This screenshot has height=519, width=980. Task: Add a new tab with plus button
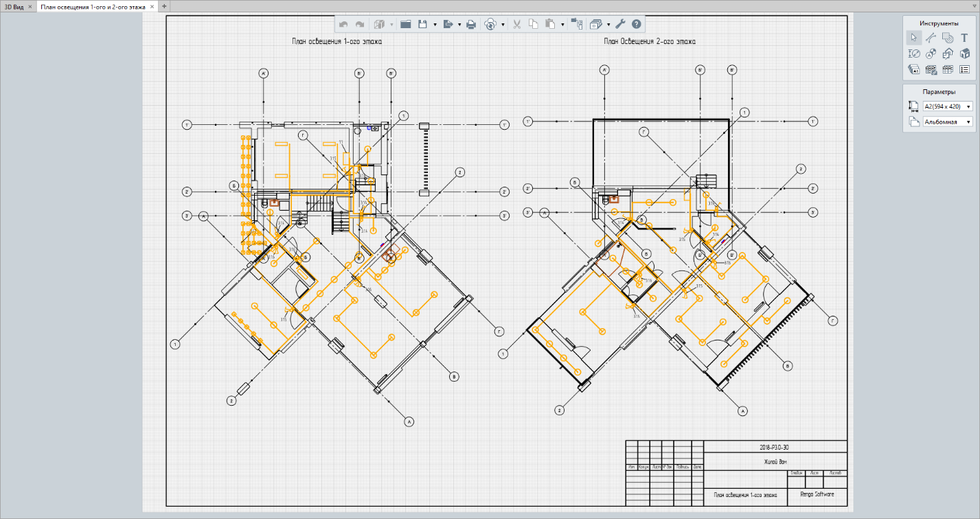click(164, 6)
